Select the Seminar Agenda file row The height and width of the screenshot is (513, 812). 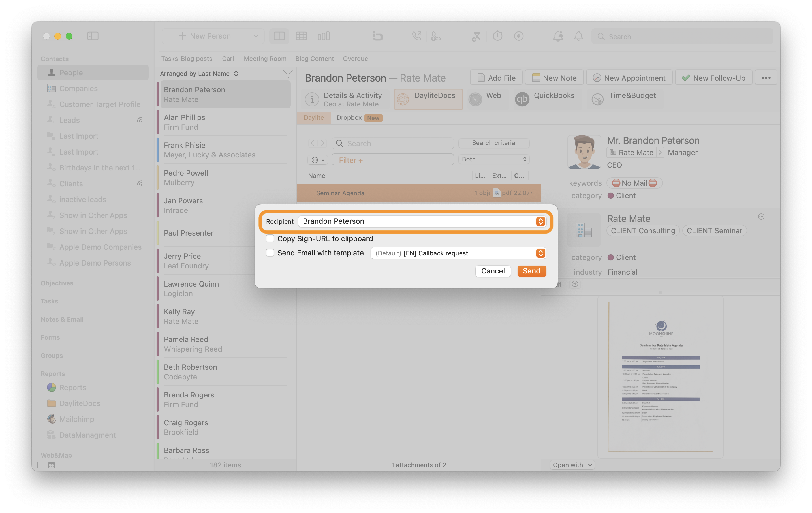click(419, 193)
